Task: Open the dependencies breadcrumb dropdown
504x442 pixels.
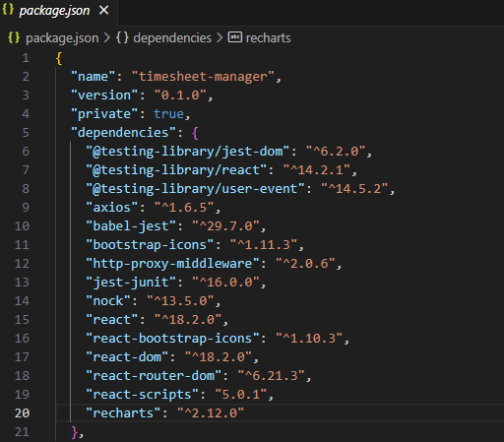Action: [x=172, y=38]
